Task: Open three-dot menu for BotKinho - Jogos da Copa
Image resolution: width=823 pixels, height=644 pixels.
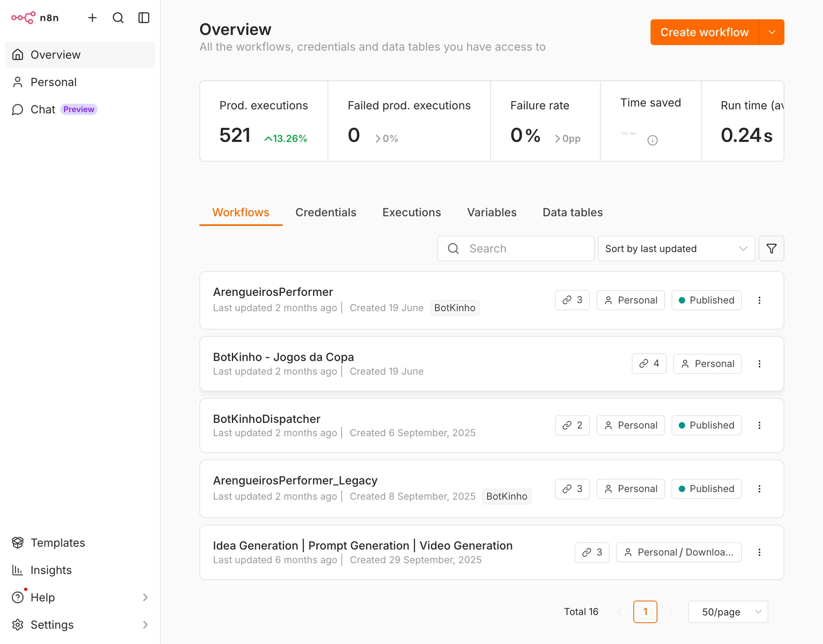Action: (760, 364)
